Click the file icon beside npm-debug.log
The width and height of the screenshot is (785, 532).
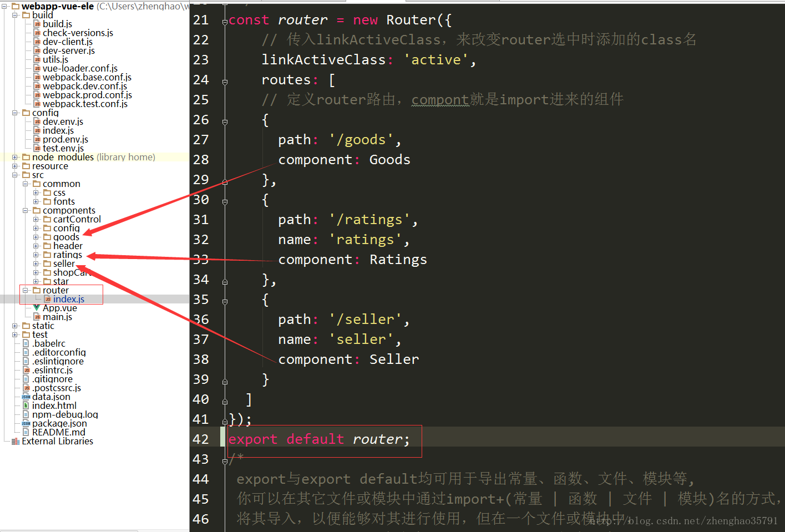26,414
